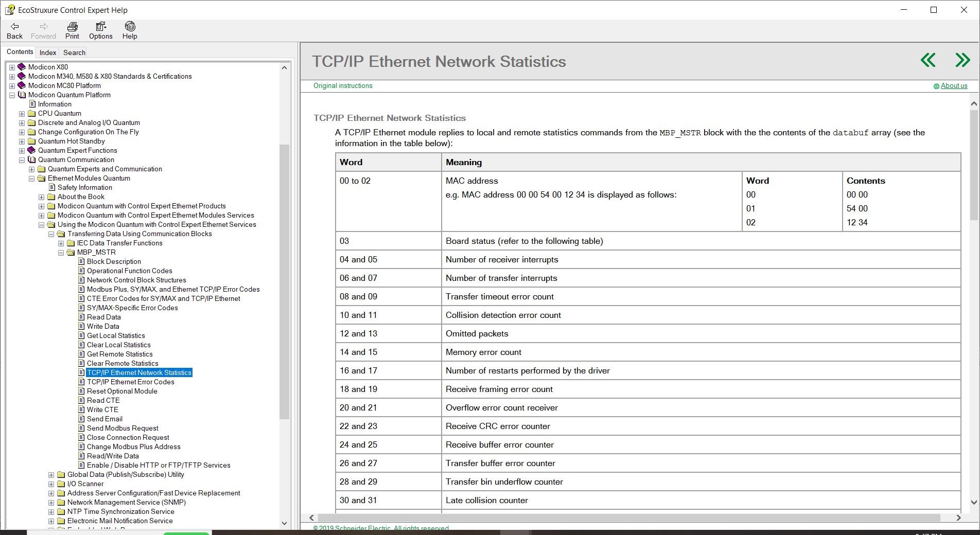
Task: Click the Quantum Expert Functions book icon
Action: tap(31, 150)
